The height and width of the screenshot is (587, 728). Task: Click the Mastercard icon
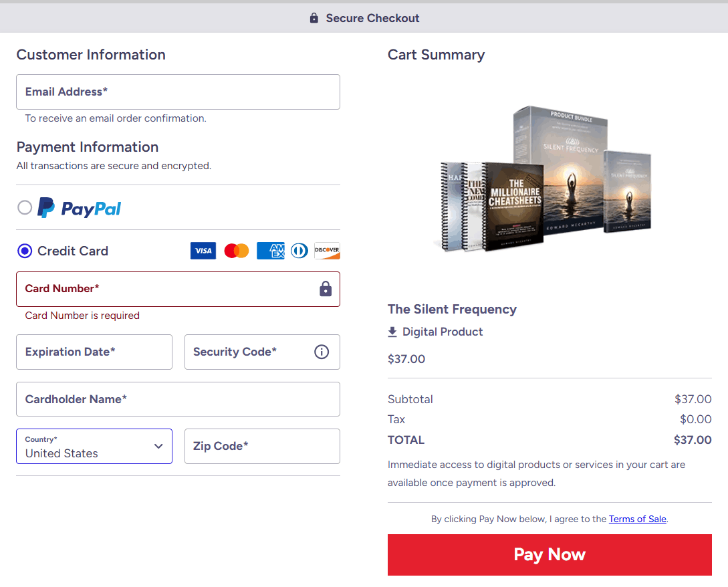click(237, 251)
